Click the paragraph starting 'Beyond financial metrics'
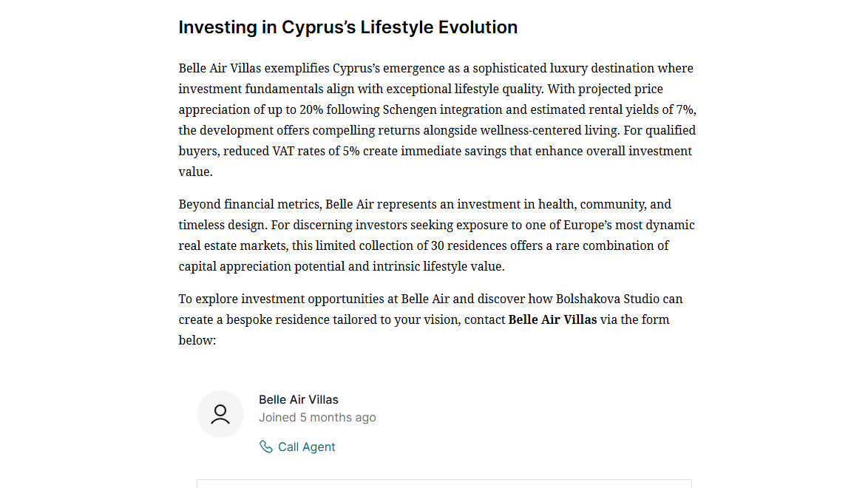 (x=436, y=235)
